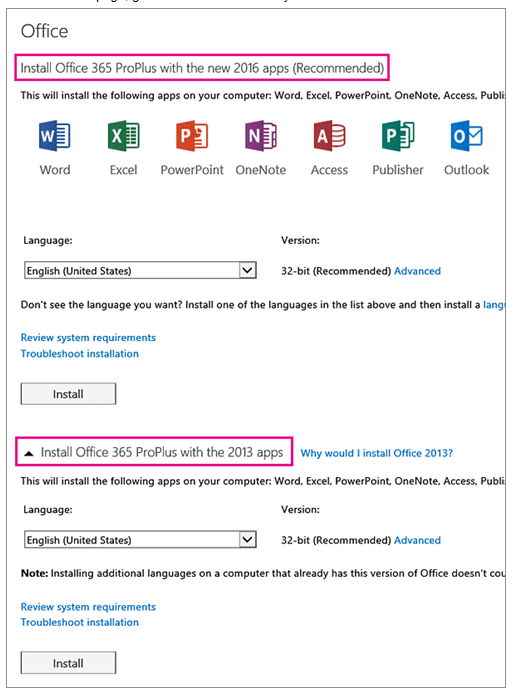Open Troubleshoot installation under 2016 apps
Viewport: 513px width, 691px height.
pos(80,353)
